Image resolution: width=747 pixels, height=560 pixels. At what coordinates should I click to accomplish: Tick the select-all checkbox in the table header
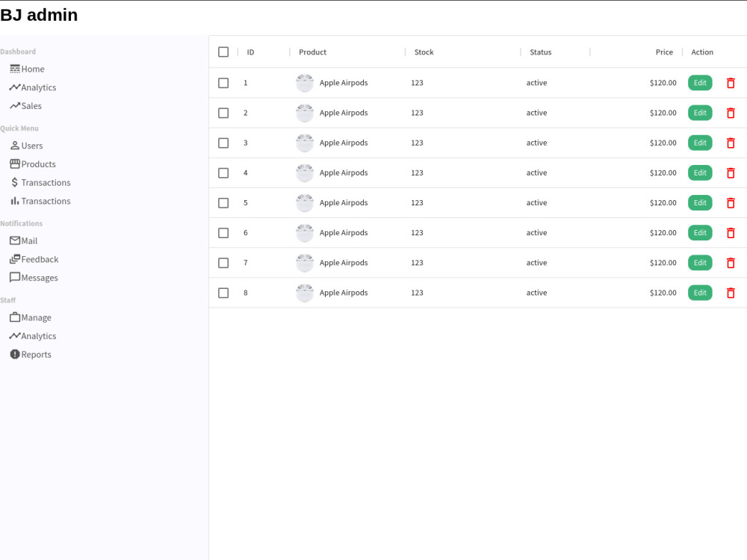click(223, 52)
